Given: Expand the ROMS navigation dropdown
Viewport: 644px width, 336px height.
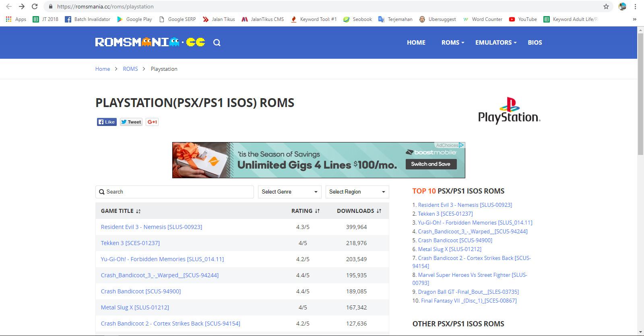Looking at the screenshot, I should click(453, 43).
